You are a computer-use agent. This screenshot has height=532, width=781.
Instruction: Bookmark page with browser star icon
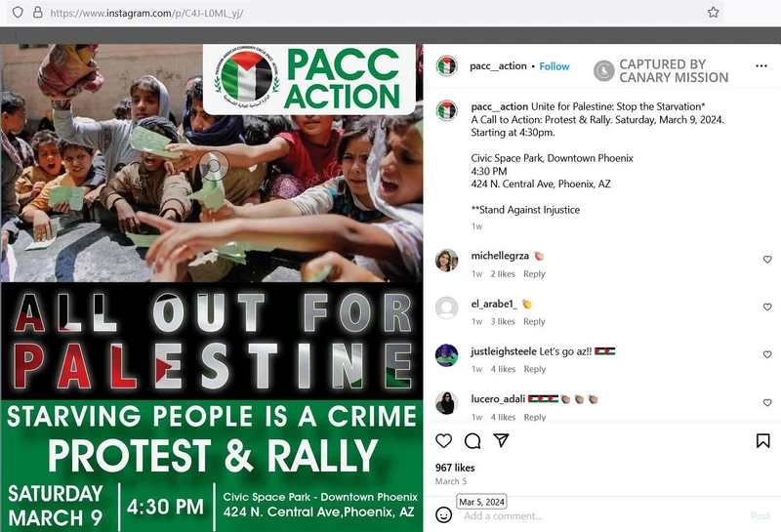(x=714, y=13)
